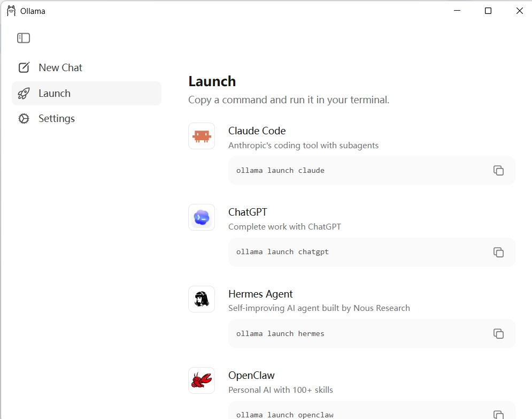
Task: Click 'Complete work with ChatGPT' description
Action: click(x=284, y=226)
